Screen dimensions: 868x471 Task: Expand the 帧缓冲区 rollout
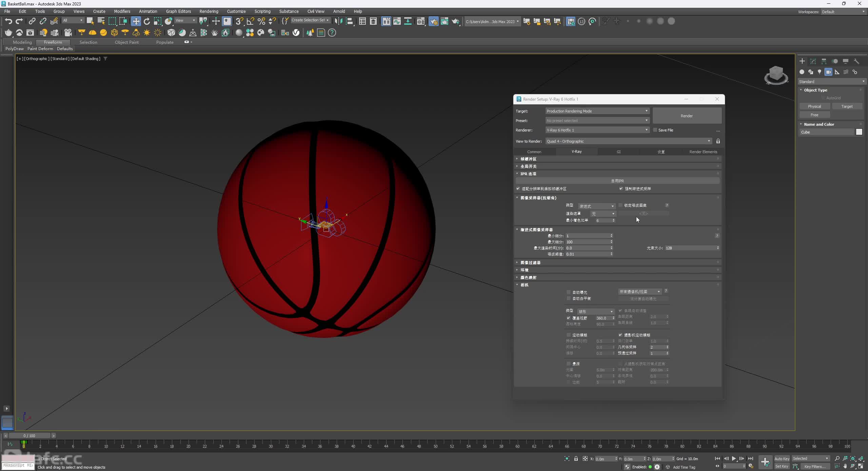pyautogui.click(x=617, y=159)
